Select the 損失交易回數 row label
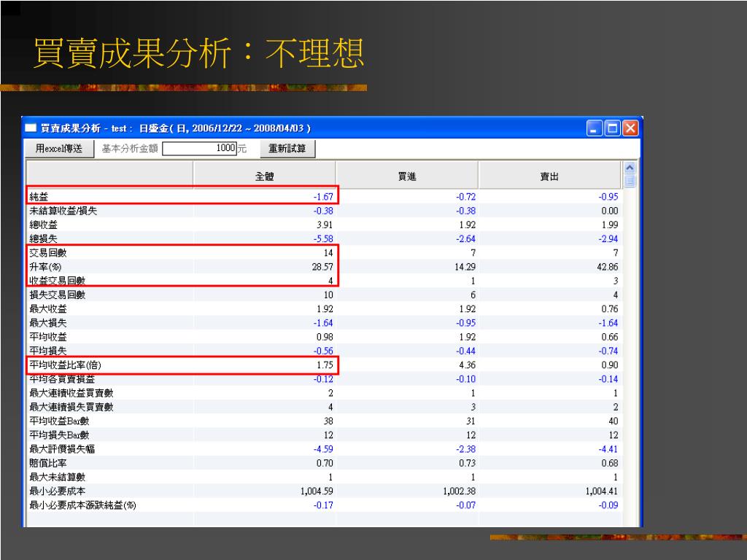The image size is (747, 560). (x=57, y=295)
